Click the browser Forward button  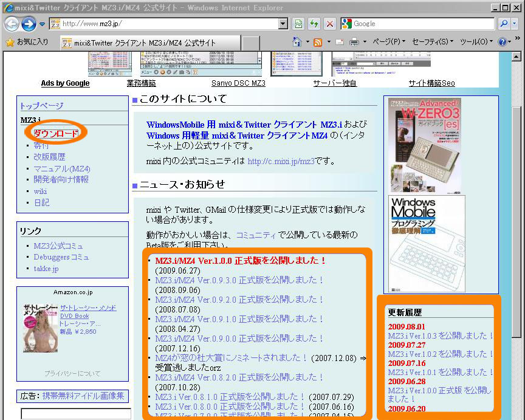click(28, 24)
